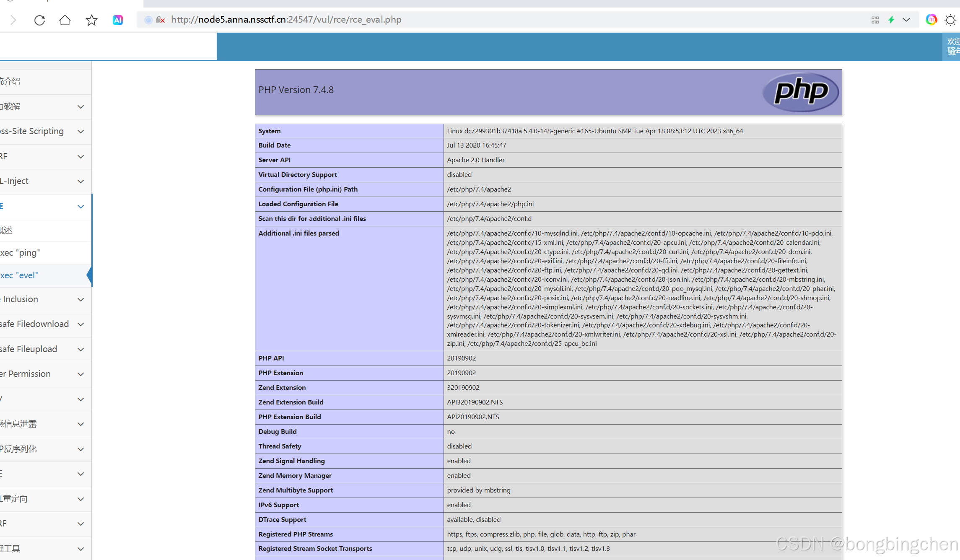Expand the Inclusion sidebar section
This screenshot has width=960, height=560.
42,299
